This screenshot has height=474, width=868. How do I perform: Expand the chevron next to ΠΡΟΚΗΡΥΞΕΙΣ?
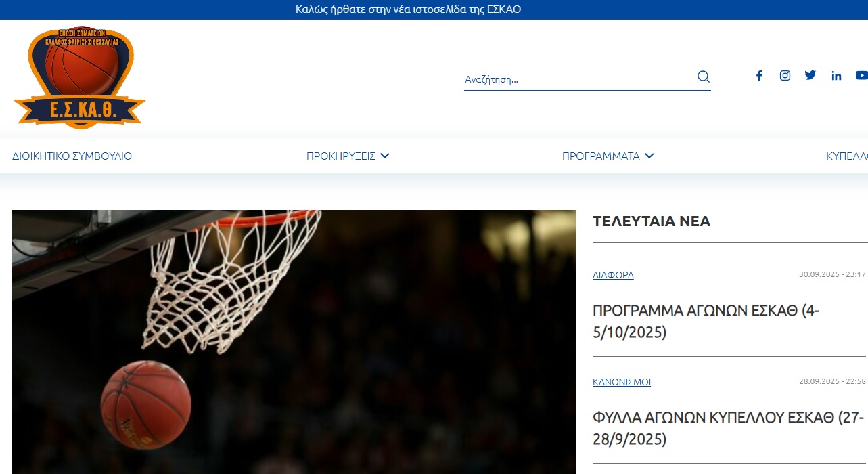click(385, 156)
